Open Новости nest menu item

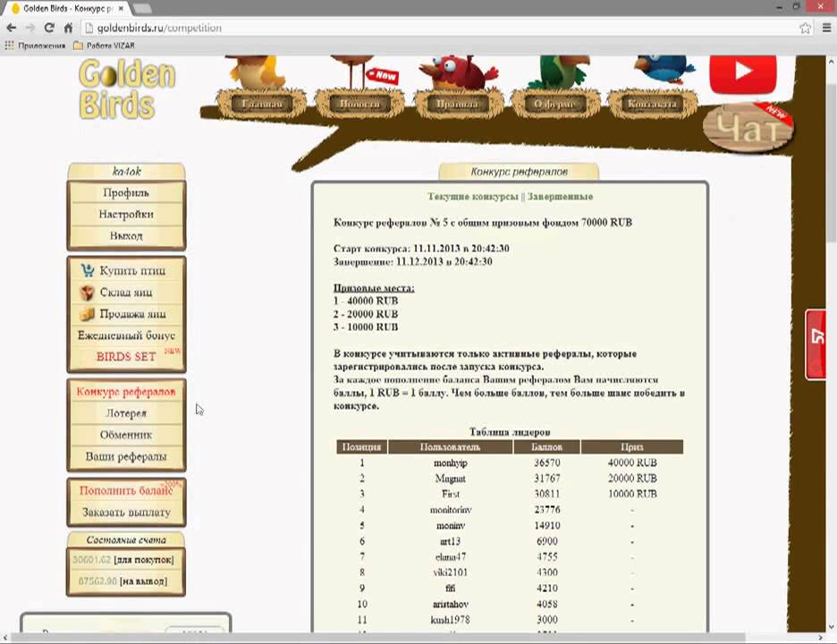(x=359, y=104)
